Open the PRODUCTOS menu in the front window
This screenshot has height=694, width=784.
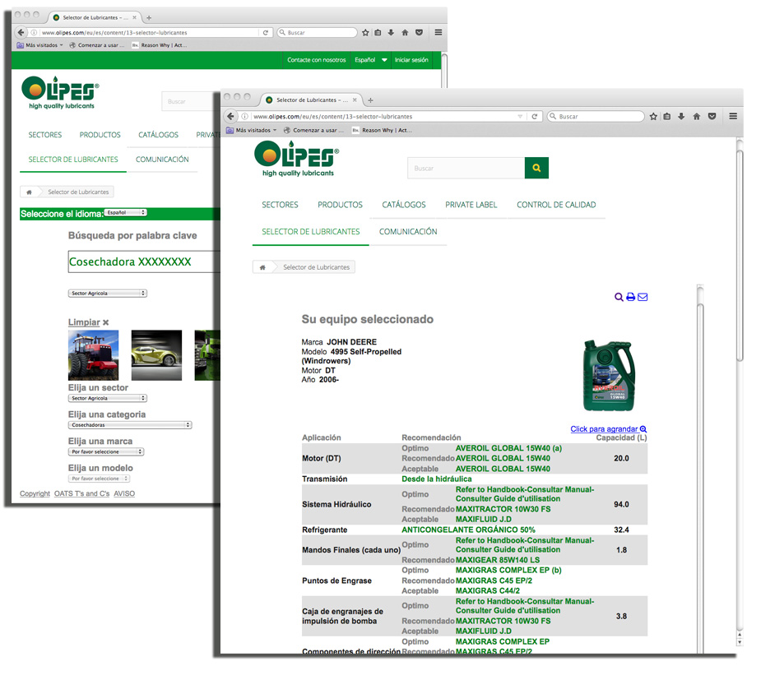pos(340,205)
